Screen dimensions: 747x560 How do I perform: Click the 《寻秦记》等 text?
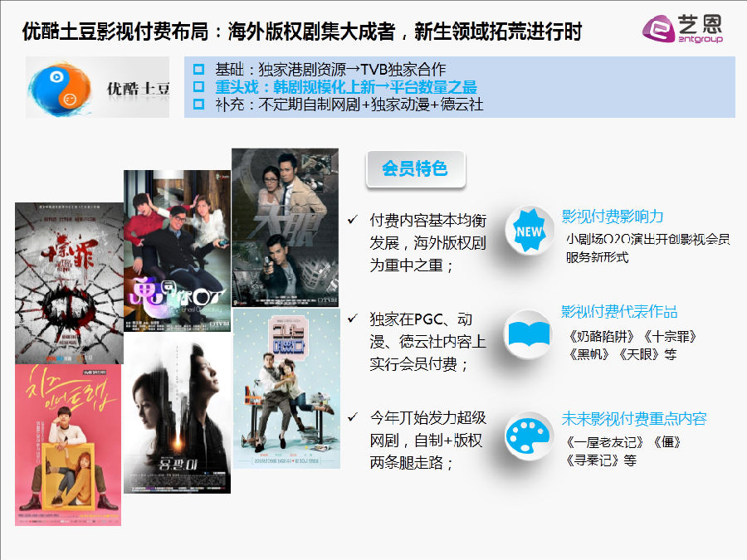pos(601,460)
